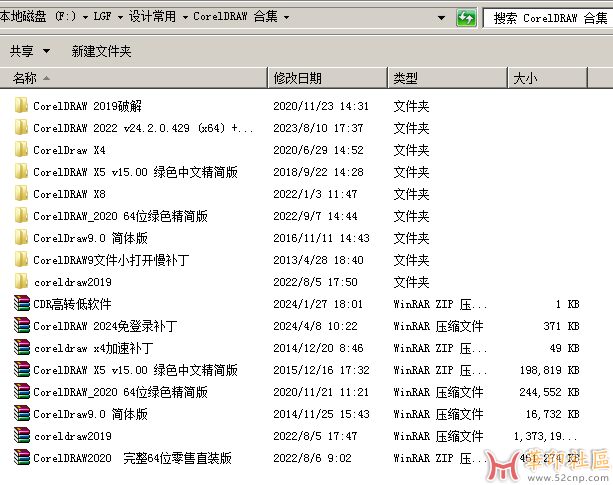This screenshot has height=485, width=613.
Task: Sort by 修改日期 column header
Action: [328, 78]
